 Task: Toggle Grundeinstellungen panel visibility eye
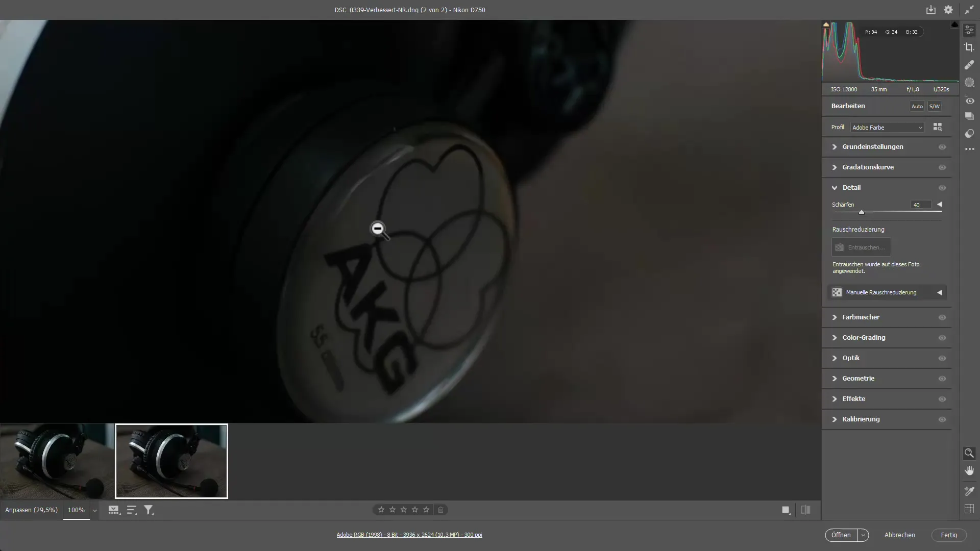tap(942, 147)
